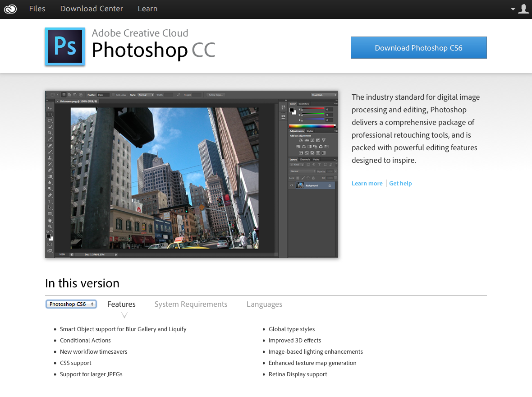Select the Type tool in preview toolbar
Viewport: 532px width, 397px height.
coord(50,201)
